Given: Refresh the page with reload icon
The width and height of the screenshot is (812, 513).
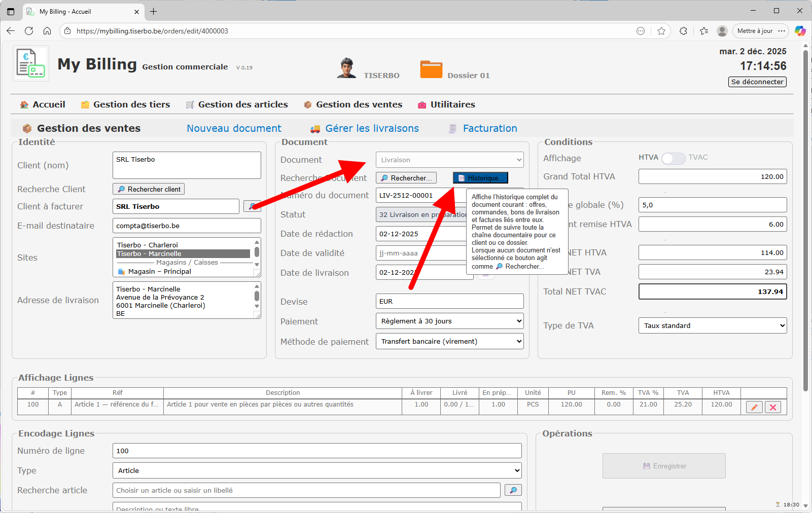Looking at the screenshot, I should (29, 31).
